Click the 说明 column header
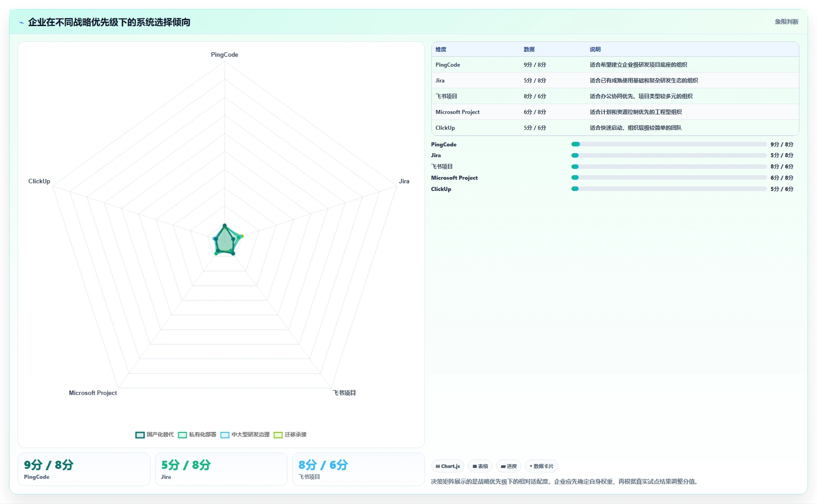This screenshot has width=817, height=504. pos(595,50)
